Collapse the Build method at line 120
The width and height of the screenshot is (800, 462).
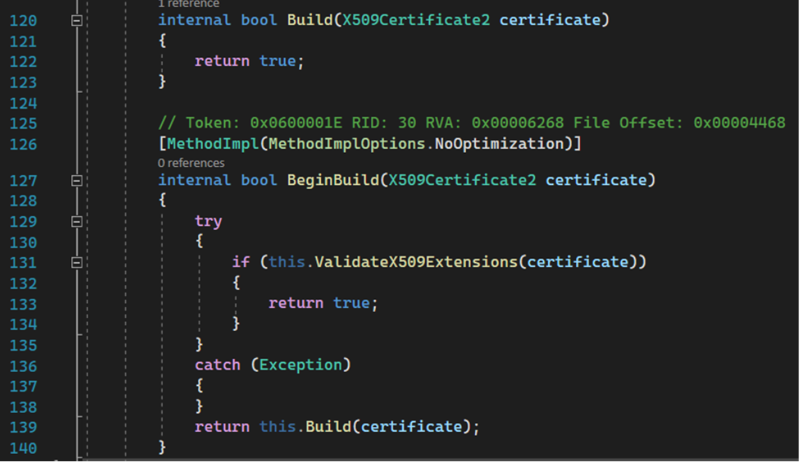[78, 20]
